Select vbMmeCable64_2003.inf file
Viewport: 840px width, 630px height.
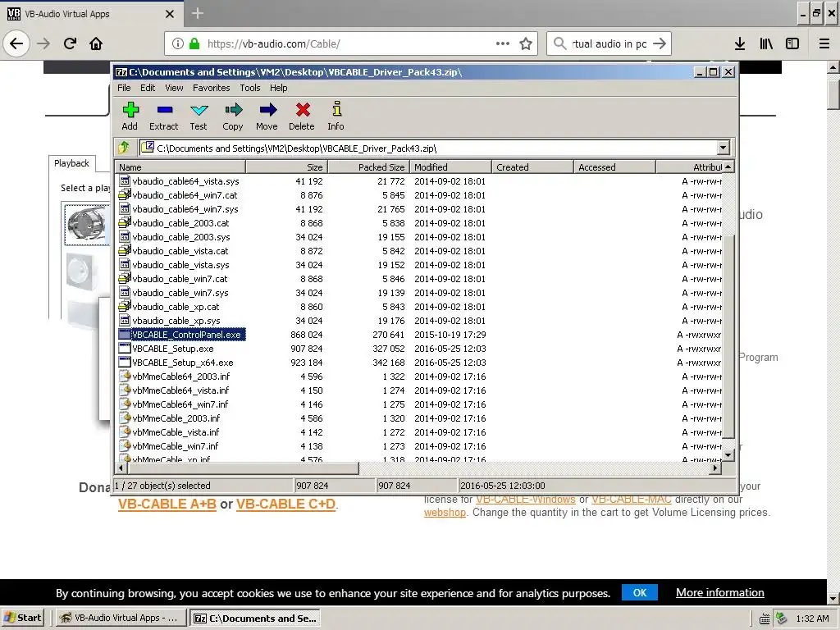pyautogui.click(x=180, y=377)
